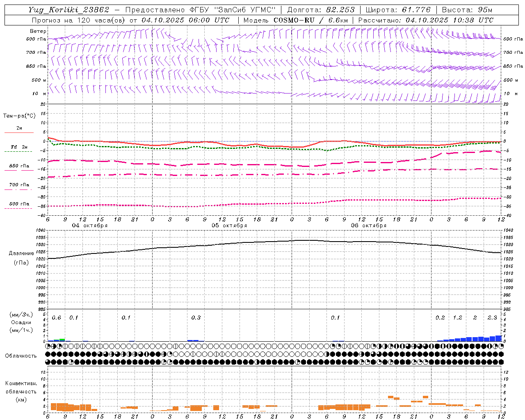Click the (км) unit label of convective panel
Screen dimensions: 525x420
[x=21, y=399]
